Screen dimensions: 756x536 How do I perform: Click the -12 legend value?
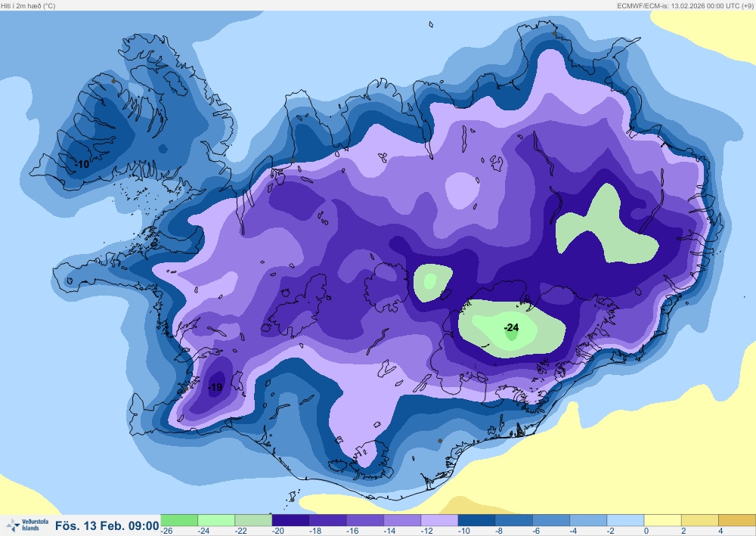[x=426, y=531]
